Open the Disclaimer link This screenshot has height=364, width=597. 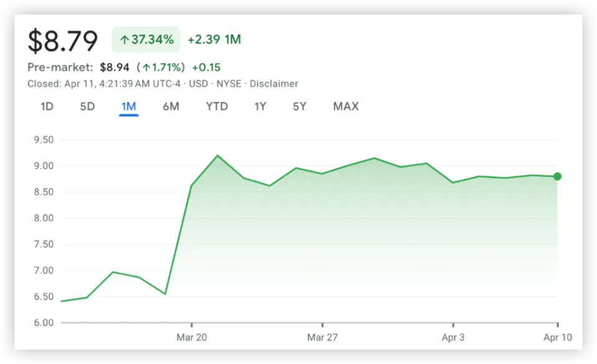point(274,84)
